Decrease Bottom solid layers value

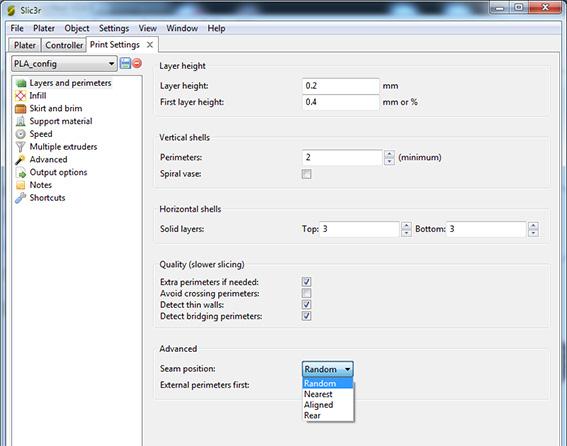pos(533,233)
